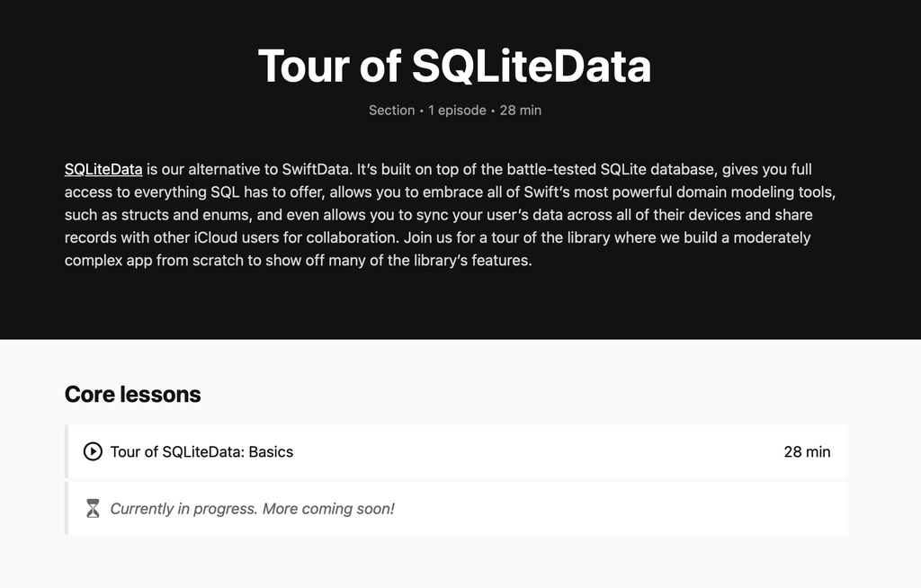921x588 pixels.
Task: Click the word "iCloud" in the description
Action: tap(215, 237)
